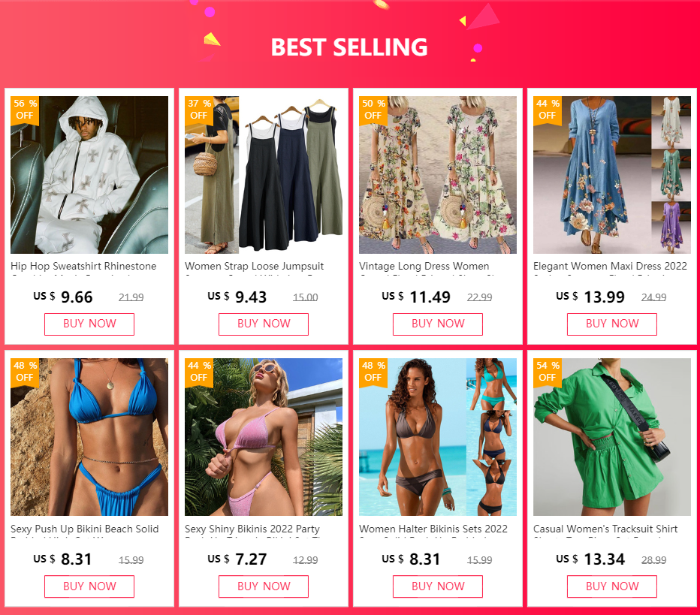The height and width of the screenshot is (615, 700).
Task: Click BUY NOW under Hip Hop Sweatshirt
Action: (89, 324)
